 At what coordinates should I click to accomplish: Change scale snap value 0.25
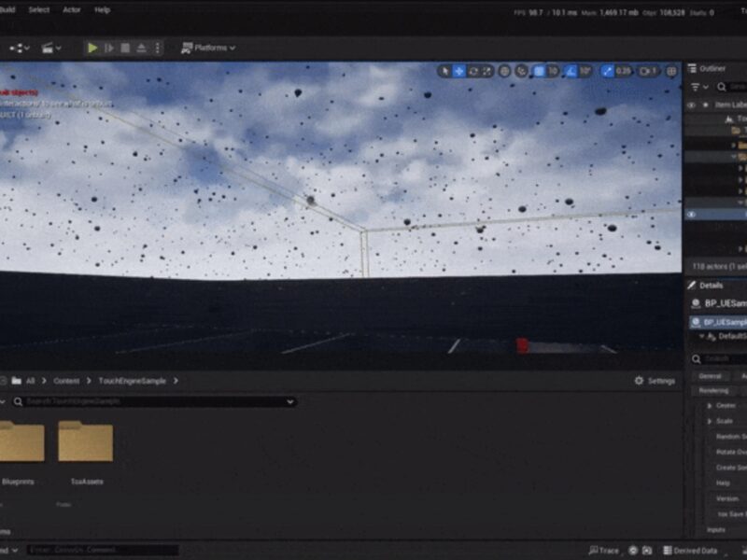[x=623, y=72]
